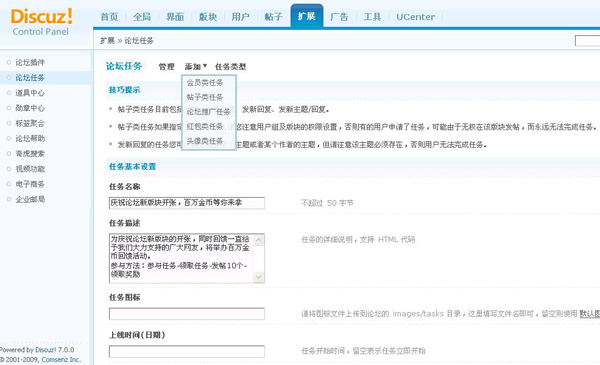Click the 任务描述 scrollbar up arrow
Screen dimensions: 600x365
259,240
